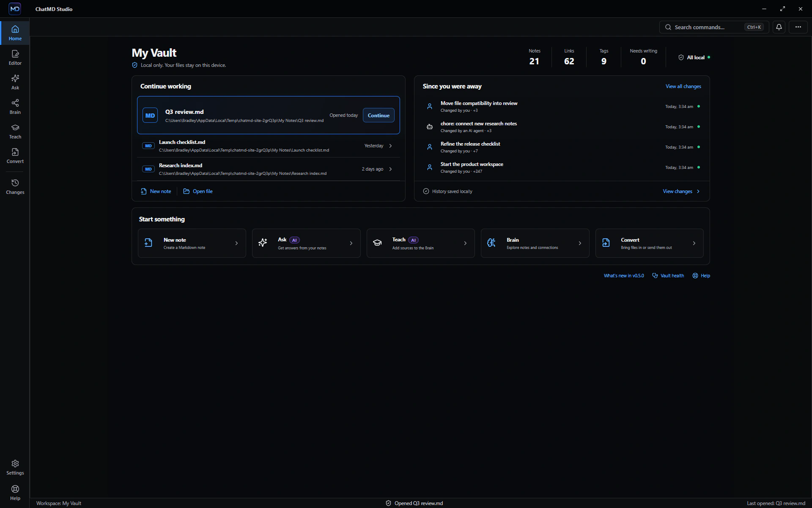
Task: Click the Teach card graduation cap icon
Action: [377, 243]
